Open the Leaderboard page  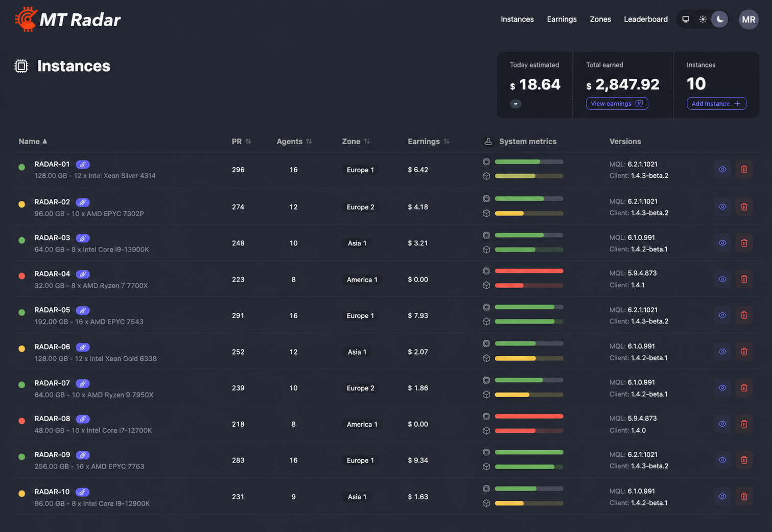pos(646,19)
